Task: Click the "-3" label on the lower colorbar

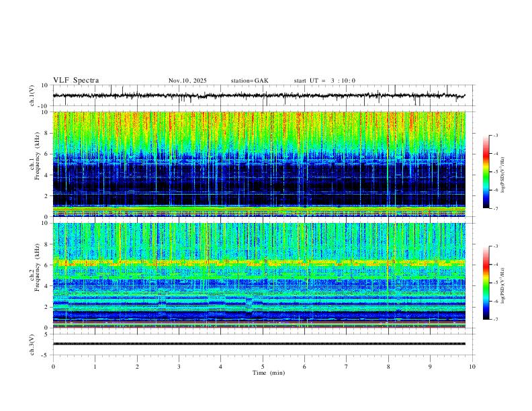Action: [x=496, y=246]
